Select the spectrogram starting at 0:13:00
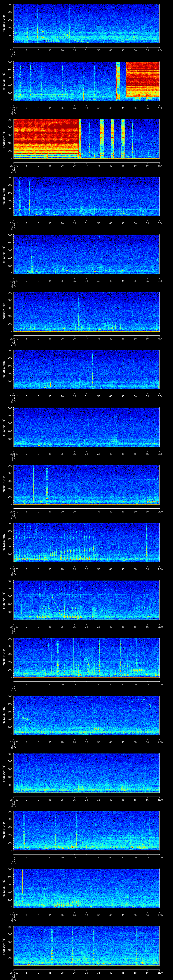This screenshot has width=173, height=980. 87,715
